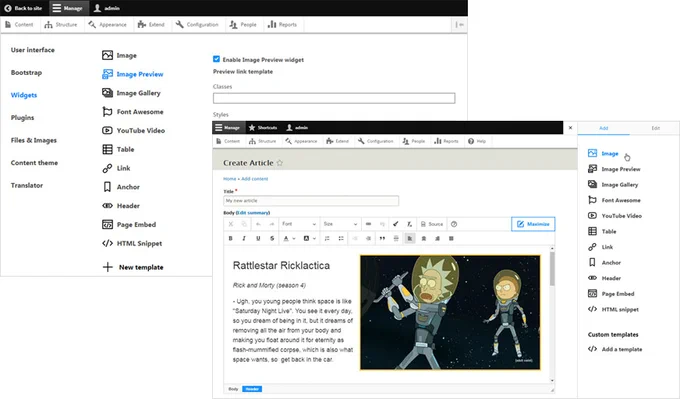680x399 pixels.
Task: Insert Table from Add panel
Action: pos(602,231)
